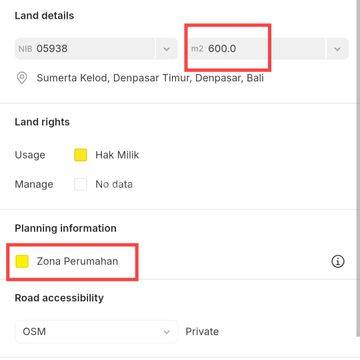The height and width of the screenshot is (360, 360).
Task: Click the Planning information heading
Action: point(66,228)
